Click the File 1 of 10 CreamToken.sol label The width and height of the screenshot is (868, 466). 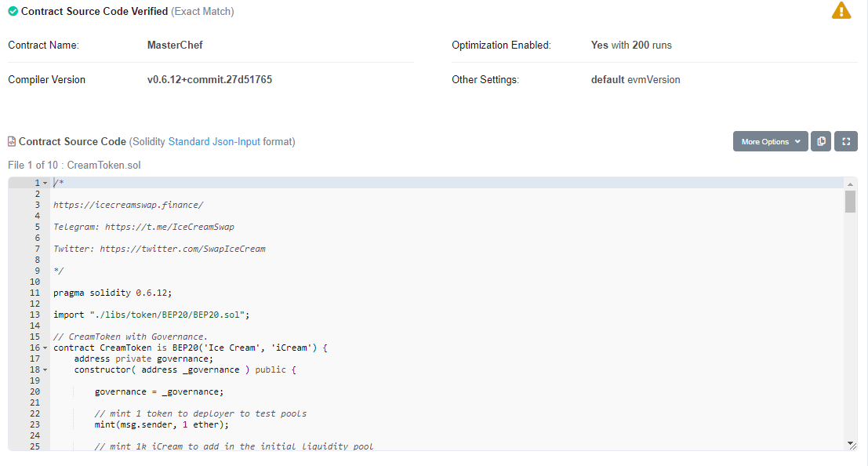point(74,165)
